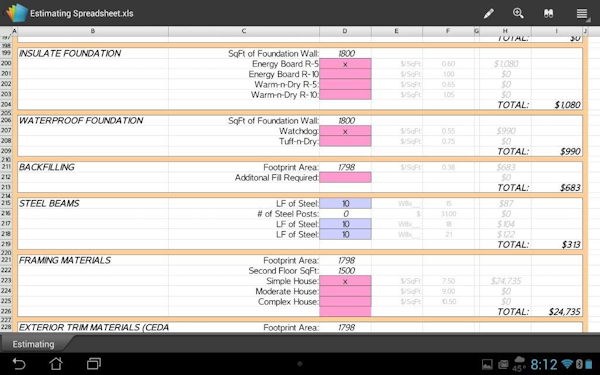This screenshot has height=375, width=600.
Task: Open the weather notification icon
Action: point(519,364)
